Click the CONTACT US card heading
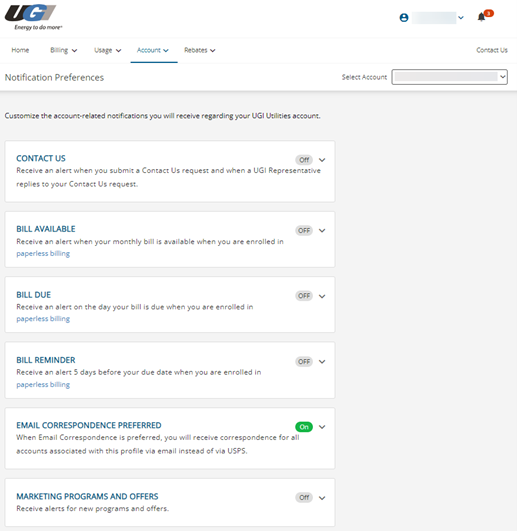This screenshot has width=517, height=531. [x=41, y=158]
